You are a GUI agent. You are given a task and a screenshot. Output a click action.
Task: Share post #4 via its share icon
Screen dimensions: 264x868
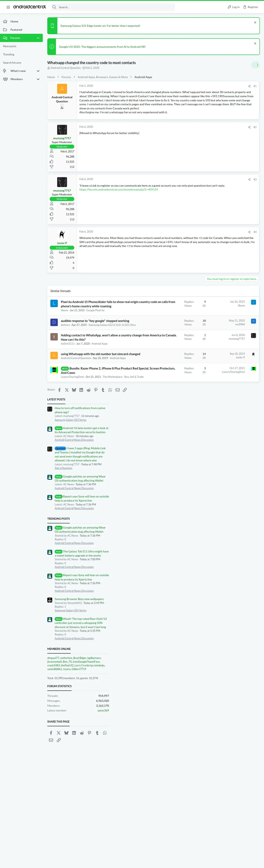249,232
